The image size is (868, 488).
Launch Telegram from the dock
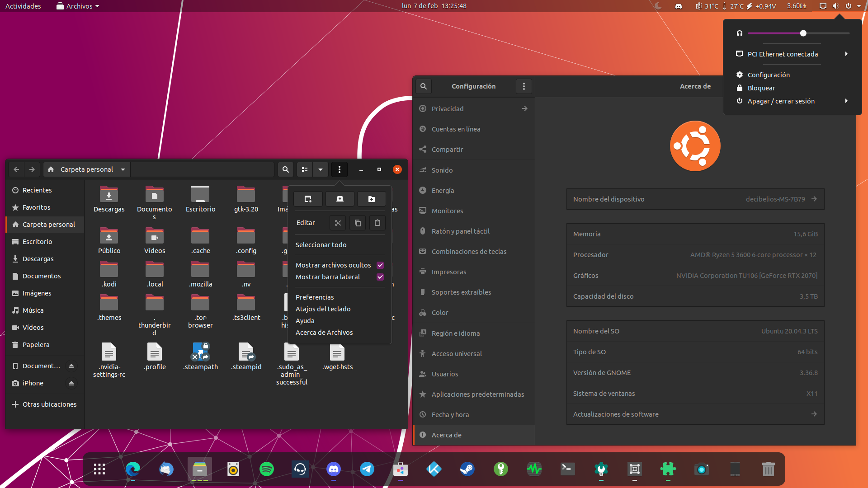[367, 469]
